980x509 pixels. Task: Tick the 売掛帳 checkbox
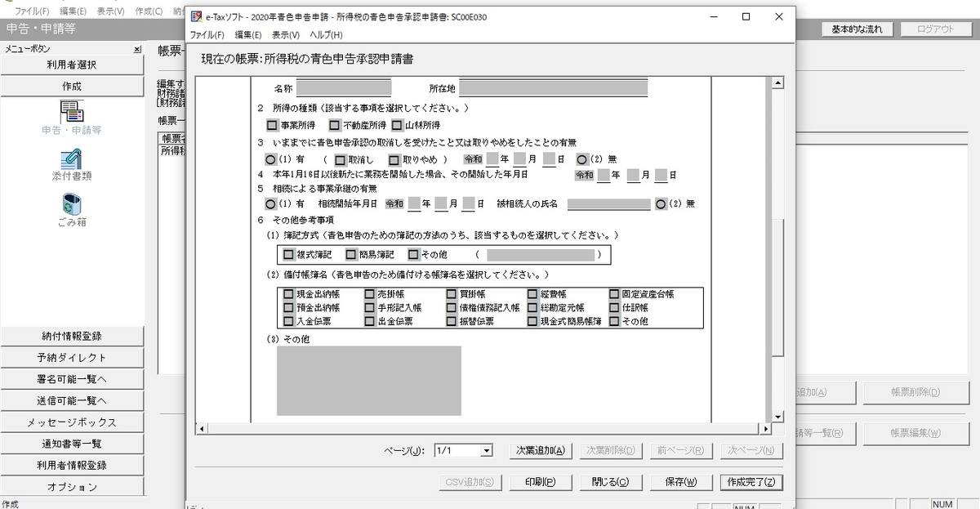click(369, 294)
